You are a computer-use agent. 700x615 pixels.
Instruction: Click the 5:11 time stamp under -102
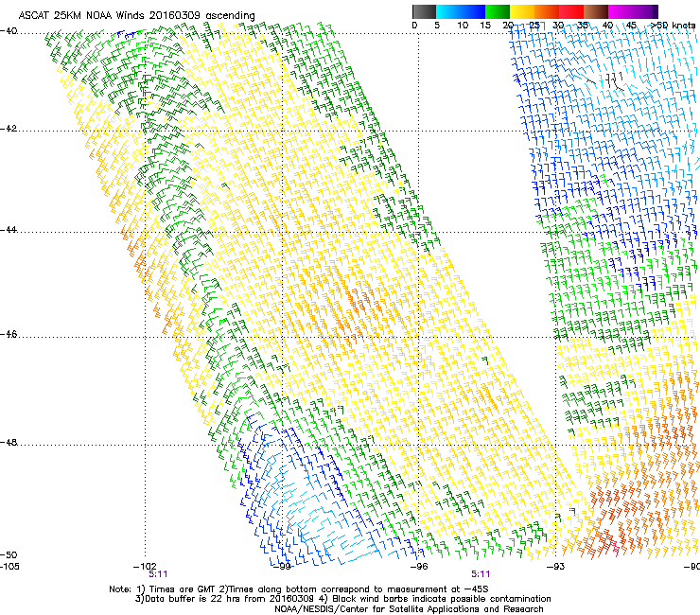point(158,574)
